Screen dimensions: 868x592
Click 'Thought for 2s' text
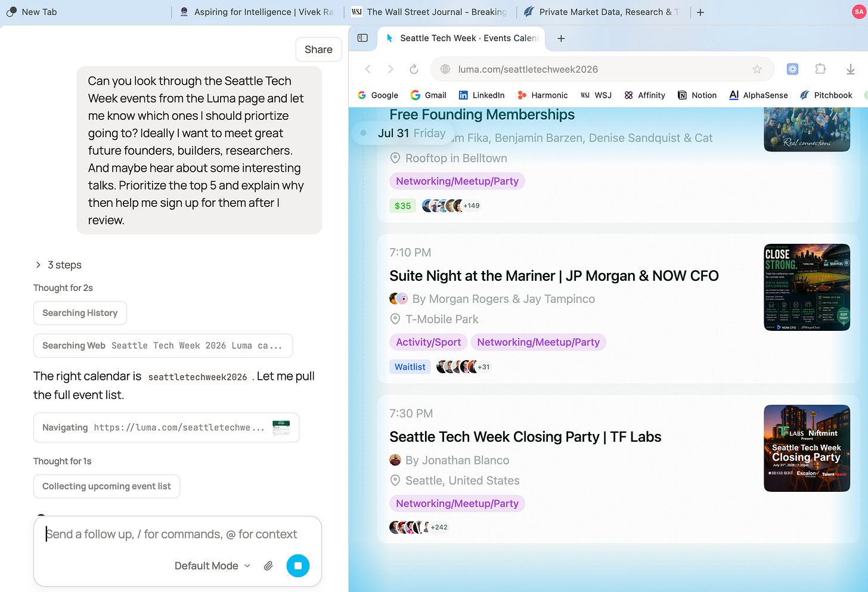tap(63, 288)
